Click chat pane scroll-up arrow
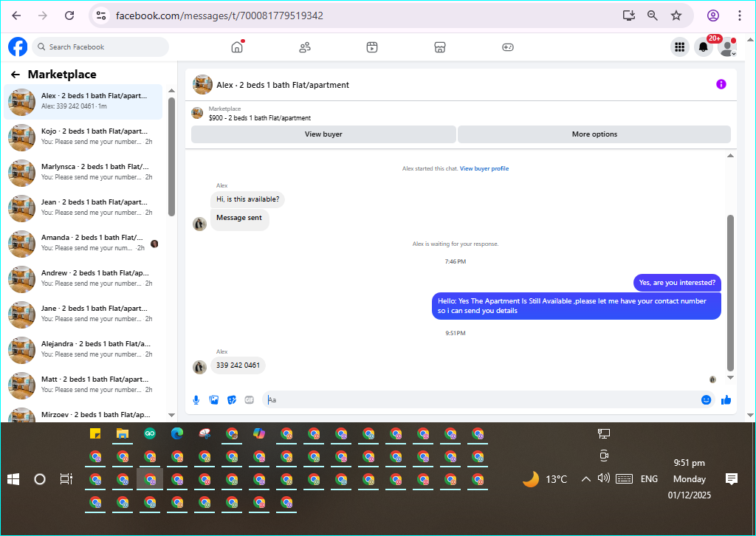 point(730,155)
